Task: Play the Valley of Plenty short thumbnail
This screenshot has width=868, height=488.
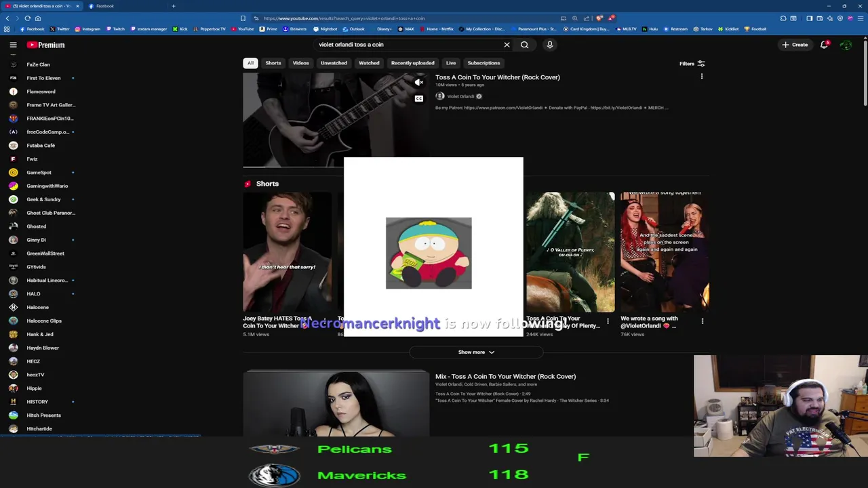Action: 570,252
